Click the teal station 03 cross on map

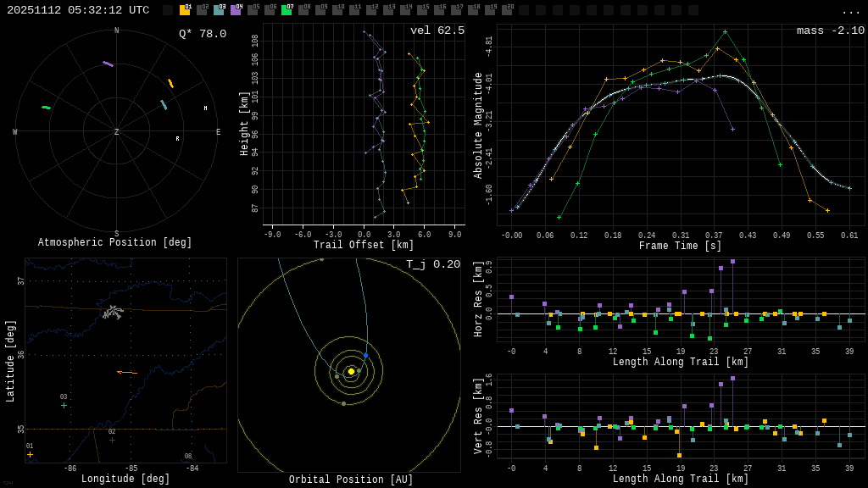click(x=64, y=405)
